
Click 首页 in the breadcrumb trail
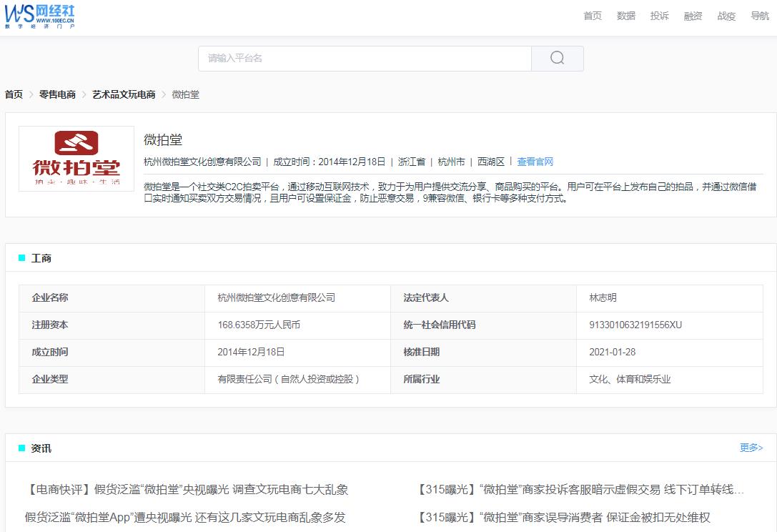pos(12,94)
